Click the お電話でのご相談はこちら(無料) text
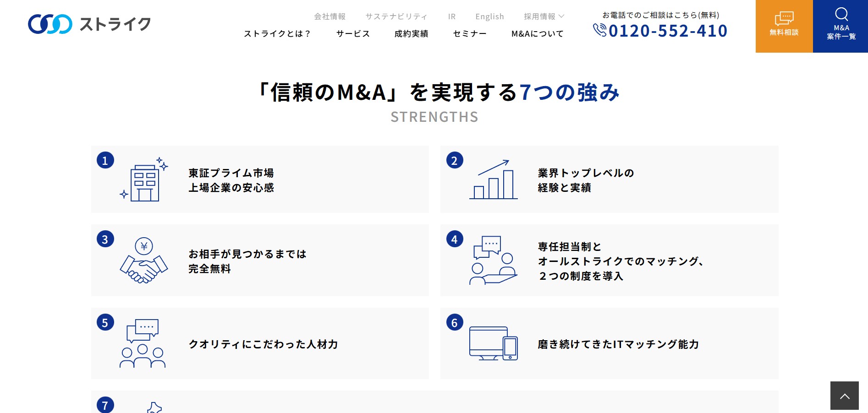The width and height of the screenshot is (868, 413). 660,15
